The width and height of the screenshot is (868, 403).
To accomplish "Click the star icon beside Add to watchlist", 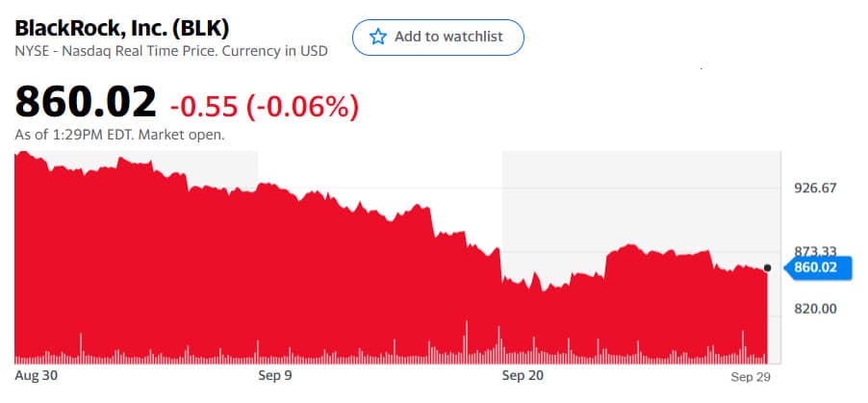I will pyautogui.click(x=377, y=38).
